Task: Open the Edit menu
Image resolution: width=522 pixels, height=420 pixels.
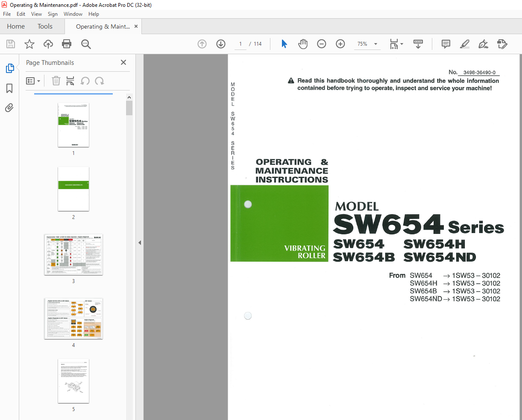Action: (21, 14)
